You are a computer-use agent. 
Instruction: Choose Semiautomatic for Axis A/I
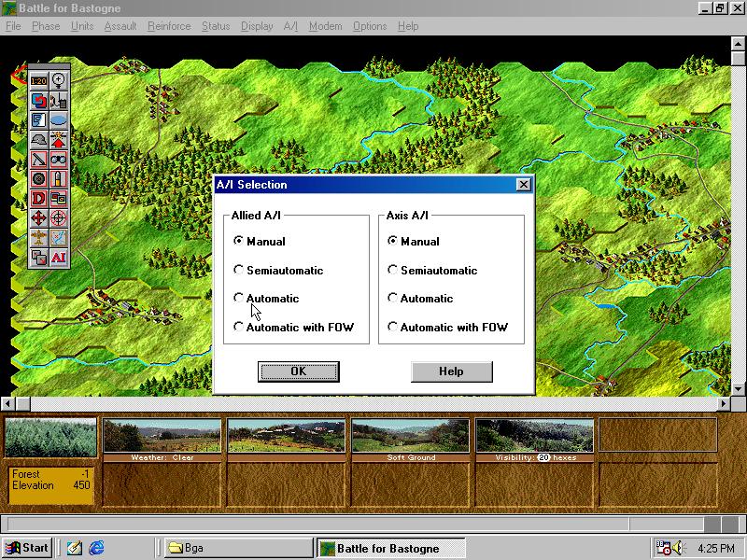point(393,271)
